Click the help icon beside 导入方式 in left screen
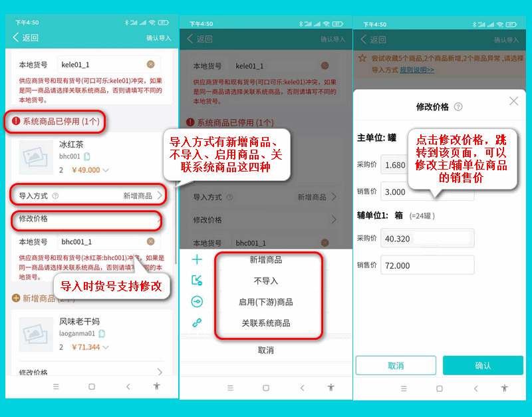The height and width of the screenshot is (417, 532). 55,196
